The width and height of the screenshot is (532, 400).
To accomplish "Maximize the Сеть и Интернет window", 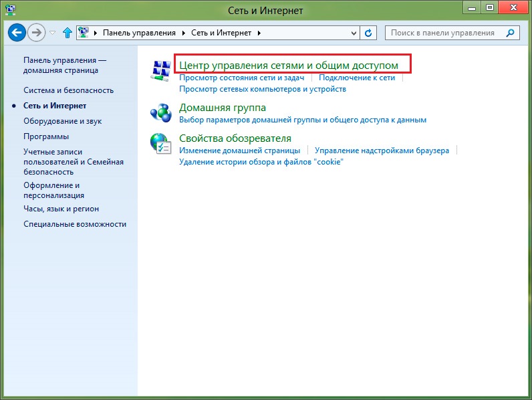I will click(490, 7).
